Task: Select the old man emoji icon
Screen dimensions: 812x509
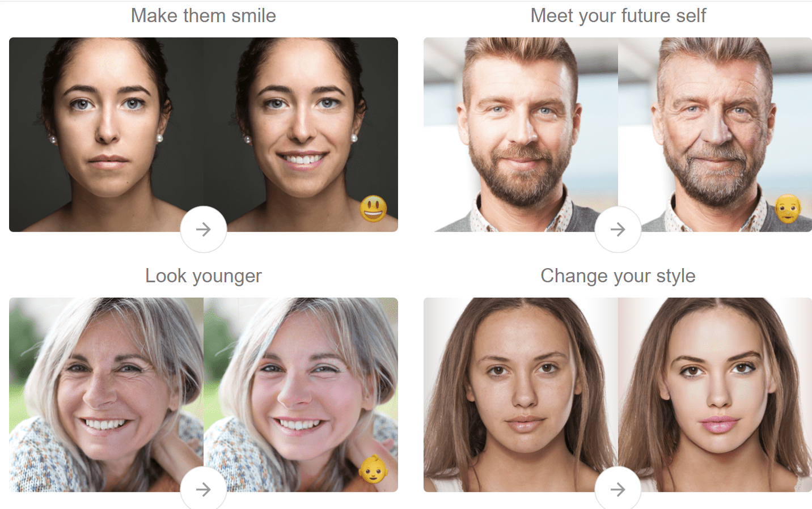Action: 788,209
